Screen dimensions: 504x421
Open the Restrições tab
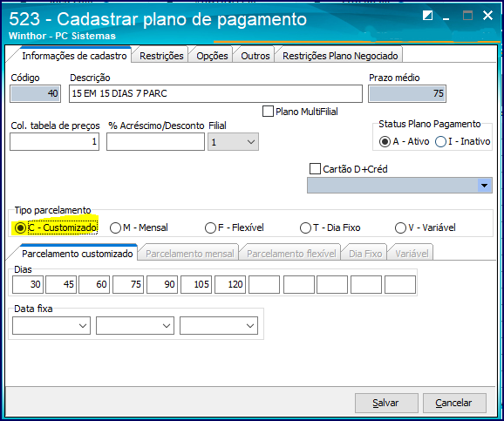161,56
